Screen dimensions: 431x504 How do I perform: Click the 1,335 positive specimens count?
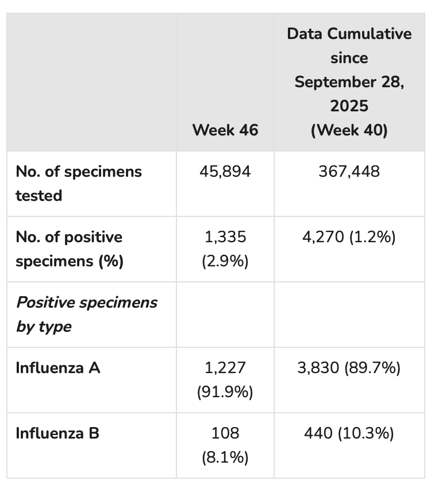click(x=225, y=237)
